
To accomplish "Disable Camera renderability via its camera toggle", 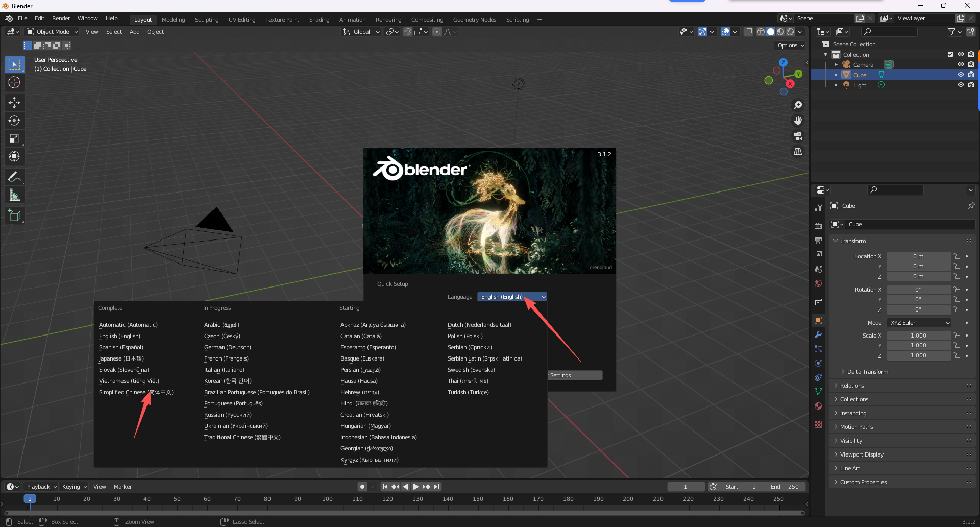I will coord(971,64).
